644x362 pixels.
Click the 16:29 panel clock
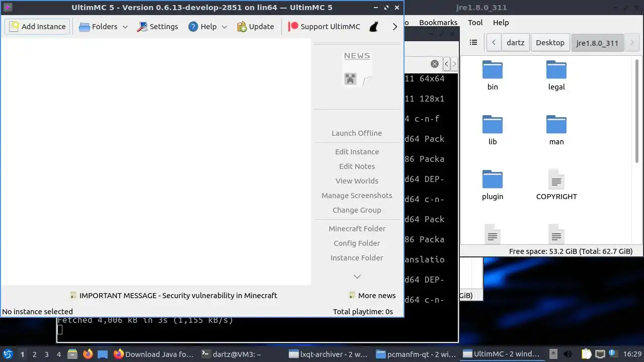pyautogui.click(x=632, y=354)
